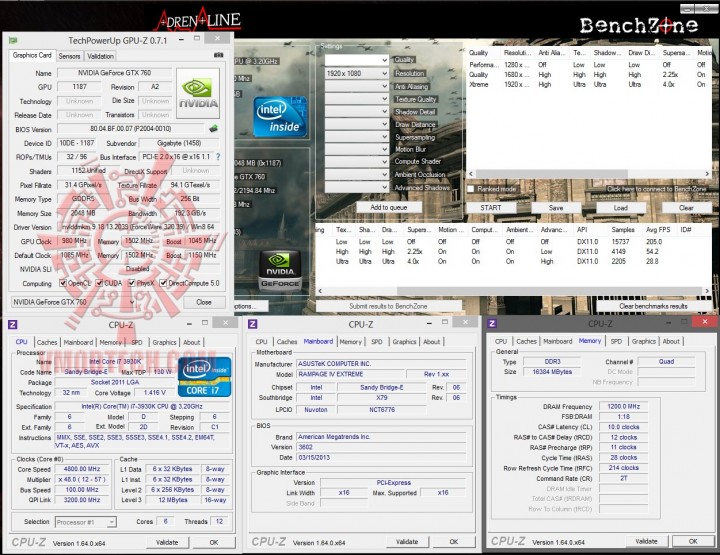720x555 pixels.
Task: Open the Quality dropdown in Settings
Action: click(357, 60)
